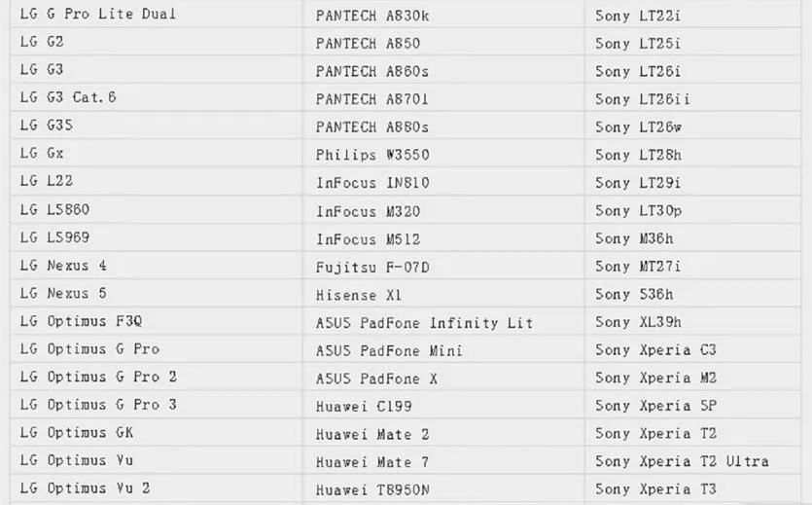Click the LG Optimus Vu 2 entry
812x505 pixels.
point(156,487)
